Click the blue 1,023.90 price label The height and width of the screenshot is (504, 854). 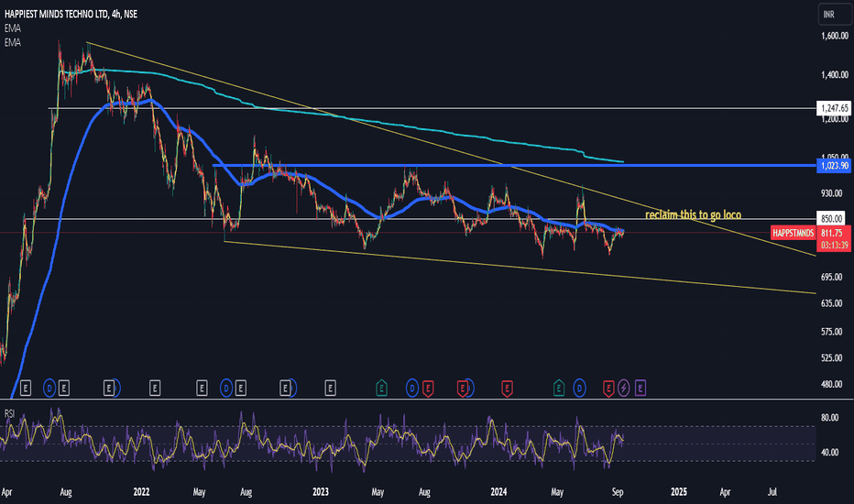pos(835,165)
